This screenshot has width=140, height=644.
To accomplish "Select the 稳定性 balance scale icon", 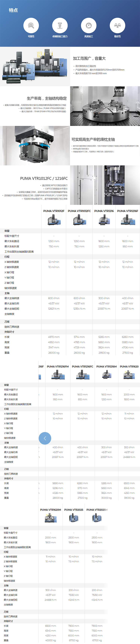I will click(x=117, y=25).
